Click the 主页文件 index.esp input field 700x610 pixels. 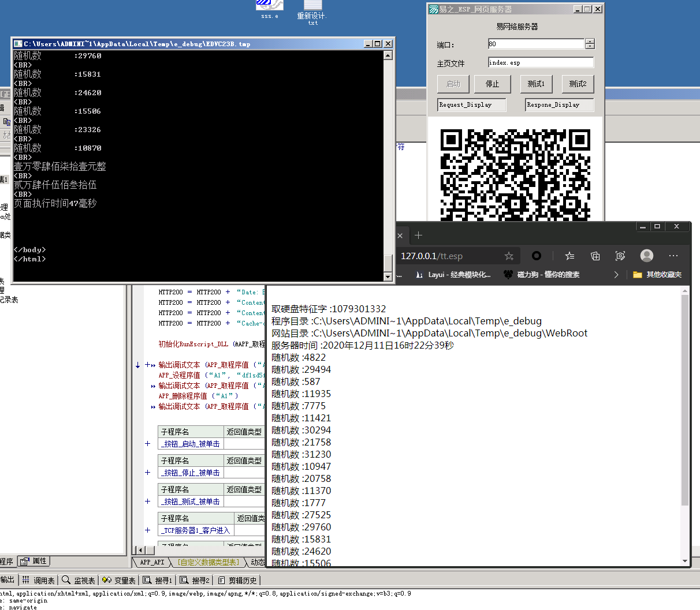(541, 62)
